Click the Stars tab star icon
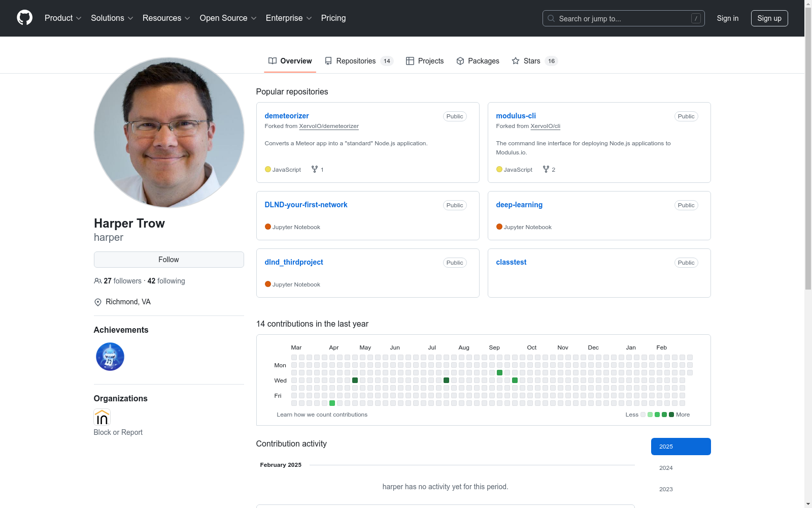 click(x=516, y=61)
